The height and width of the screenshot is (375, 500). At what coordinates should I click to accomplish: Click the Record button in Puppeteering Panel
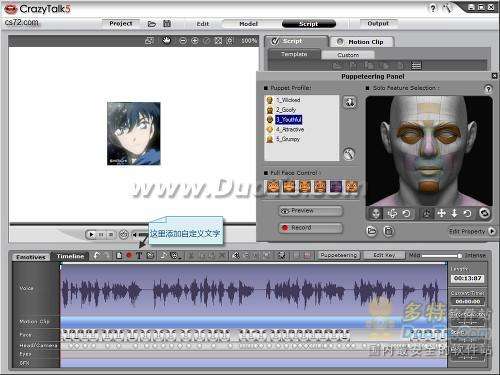(311, 228)
